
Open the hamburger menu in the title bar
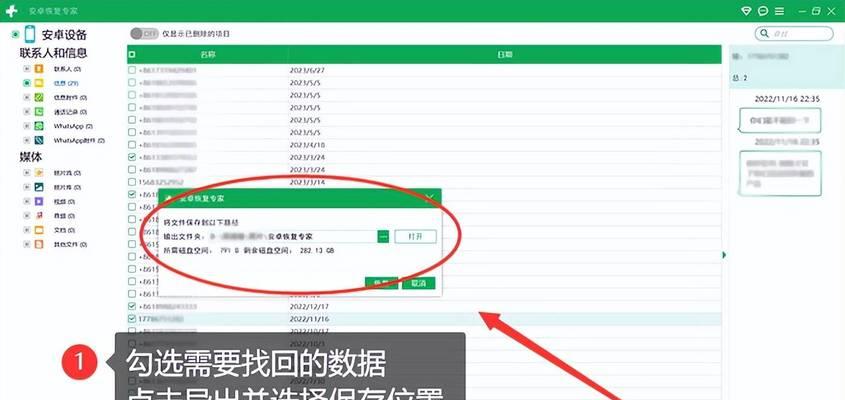point(779,11)
